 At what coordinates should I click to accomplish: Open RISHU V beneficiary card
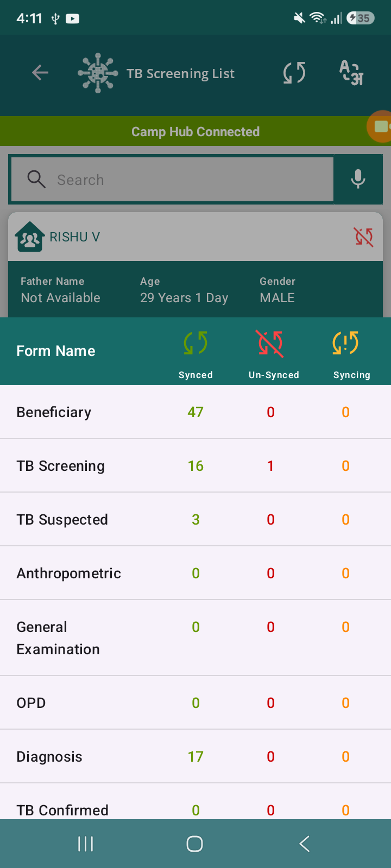[x=195, y=265]
